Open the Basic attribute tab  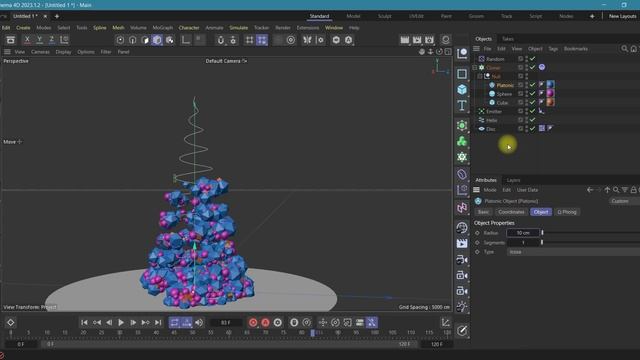tap(483, 212)
